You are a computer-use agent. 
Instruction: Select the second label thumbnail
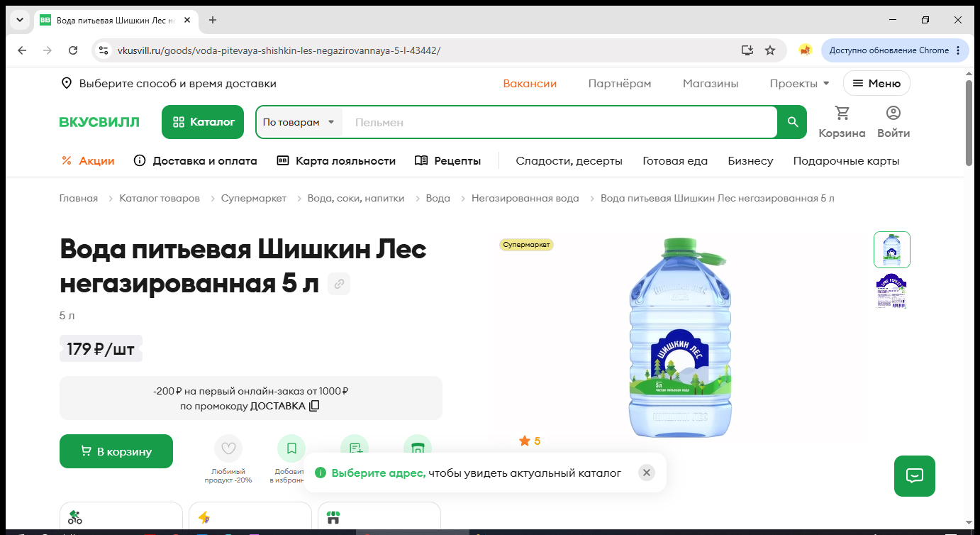point(892,291)
